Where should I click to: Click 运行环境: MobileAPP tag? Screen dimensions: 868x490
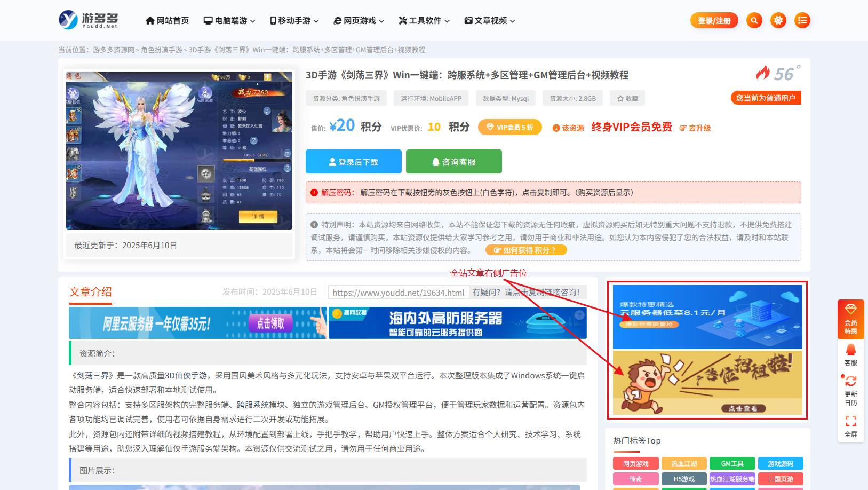coord(431,98)
